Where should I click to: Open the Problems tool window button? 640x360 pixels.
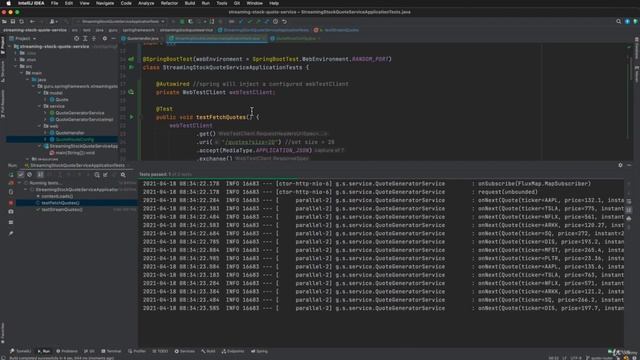pos(67,351)
